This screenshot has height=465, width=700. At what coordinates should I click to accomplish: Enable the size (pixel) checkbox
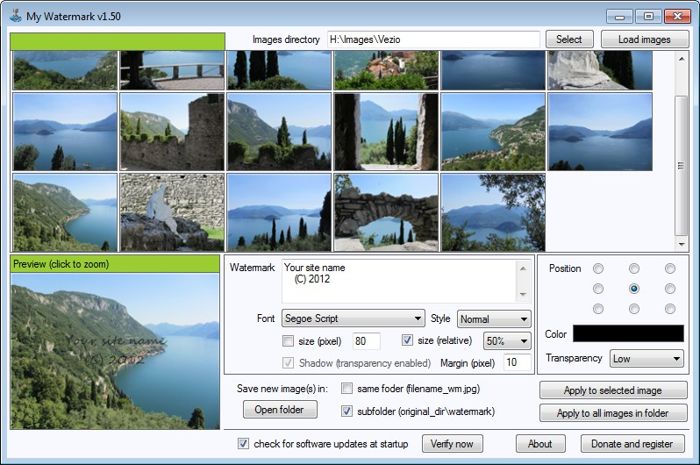[288, 341]
